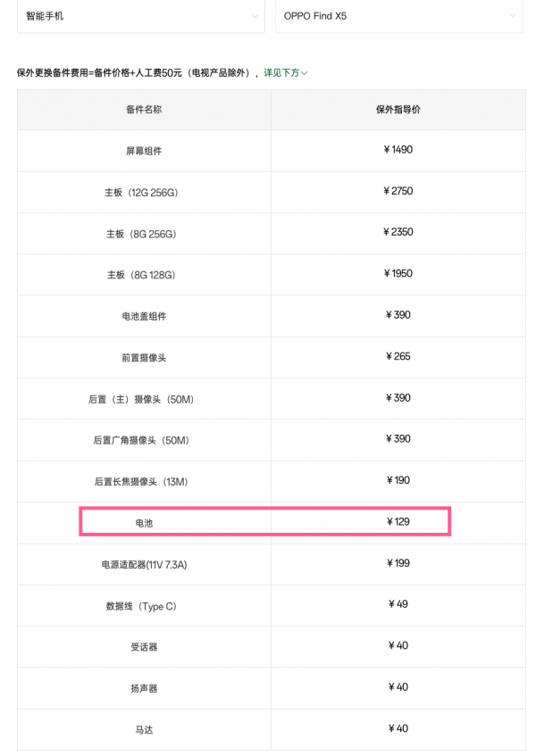Select the 电池盖组件 part name
The width and height of the screenshot is (536, 756).
[144, 316]
